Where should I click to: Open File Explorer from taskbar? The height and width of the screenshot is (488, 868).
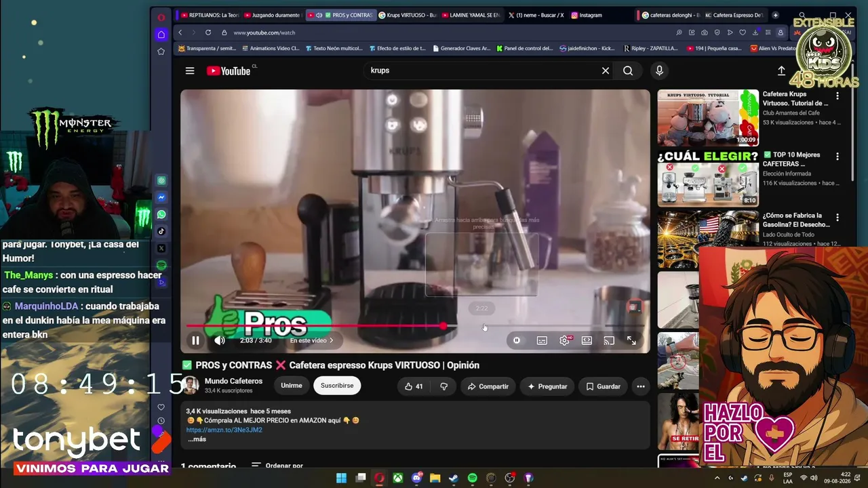(435, 478)
